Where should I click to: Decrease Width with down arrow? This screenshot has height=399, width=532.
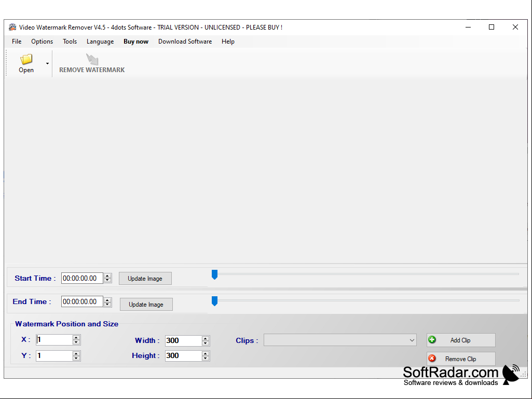click(205, 343)
